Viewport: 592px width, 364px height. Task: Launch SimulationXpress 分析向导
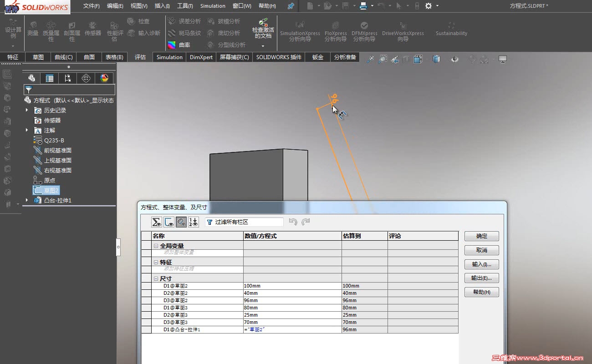[300, 31]
